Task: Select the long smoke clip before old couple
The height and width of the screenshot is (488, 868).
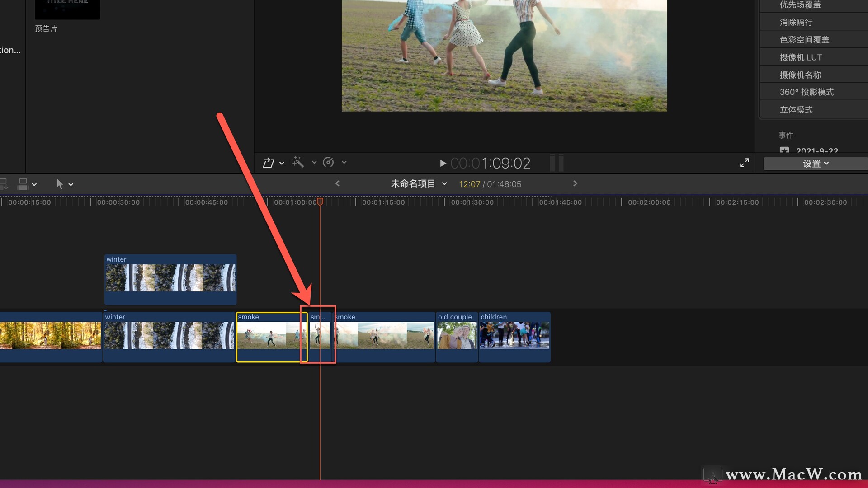Action: coord(385,337)
